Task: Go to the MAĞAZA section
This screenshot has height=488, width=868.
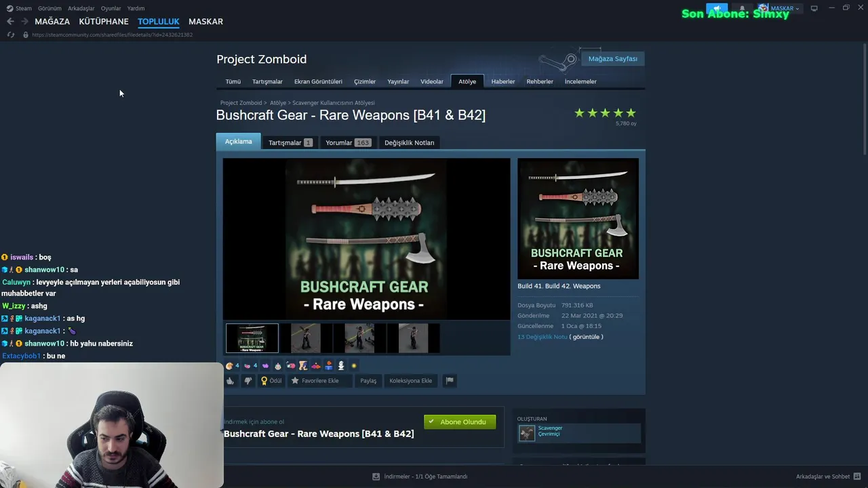Action: [52, 22]
